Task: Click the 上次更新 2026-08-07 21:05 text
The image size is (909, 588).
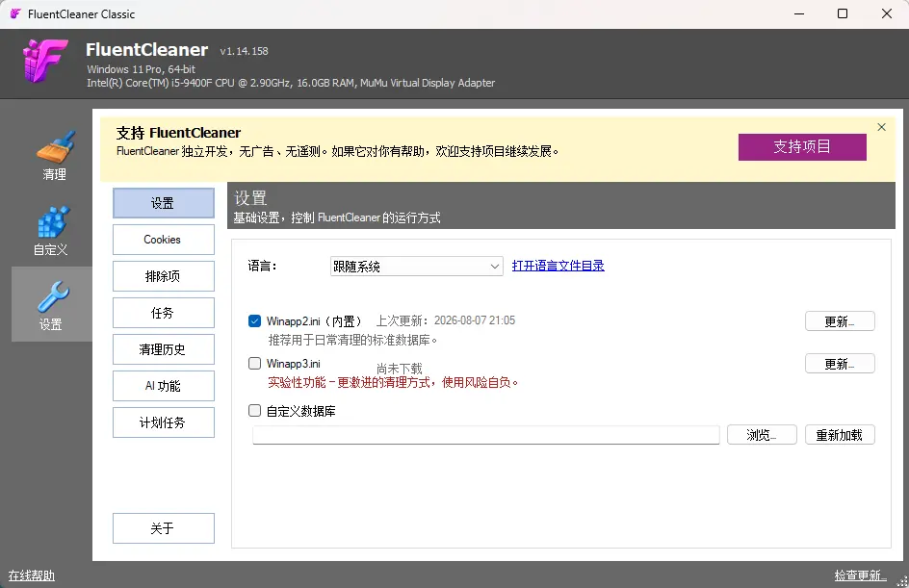Action: [445, 320]
